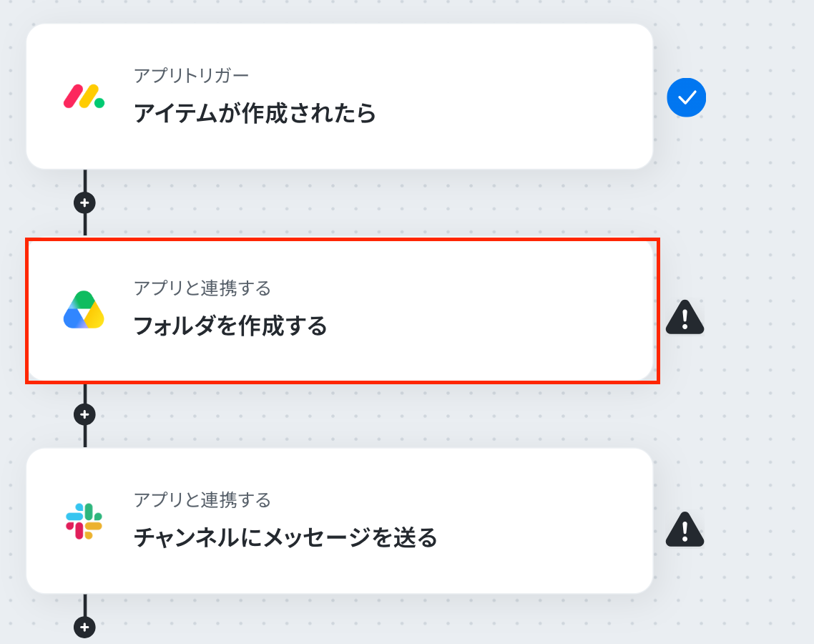814x644 pixels.
Task: Click the blue checkmark status badge
Action: pyautogui.click(x=686, y=97)
